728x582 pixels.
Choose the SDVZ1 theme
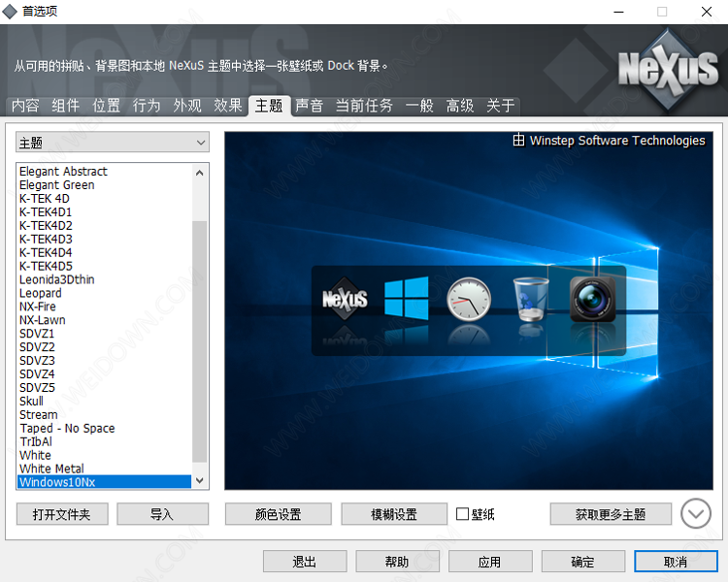[x=104, y=334]
